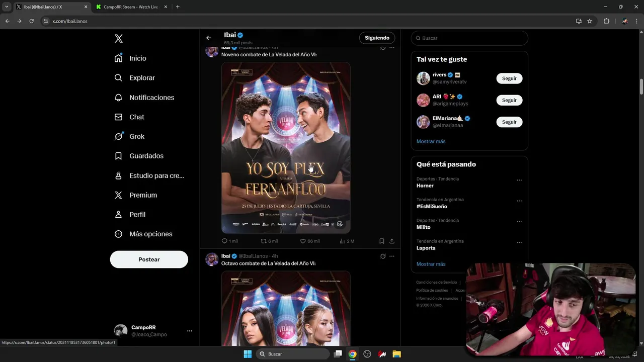Screen dimensions: 644x362
Task: Open the Windows Start menu
Action: [248, 354]
